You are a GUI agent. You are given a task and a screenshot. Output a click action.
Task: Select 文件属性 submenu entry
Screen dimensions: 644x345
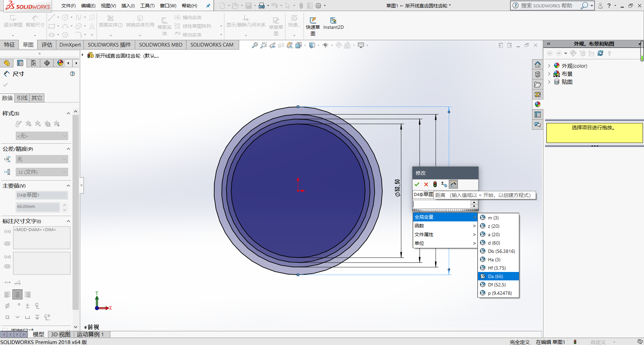(445, 234)
